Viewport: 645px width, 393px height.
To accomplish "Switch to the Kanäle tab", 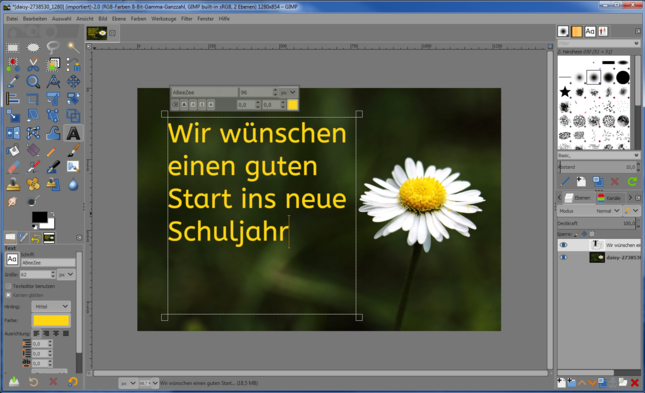I will coord(609,198).
